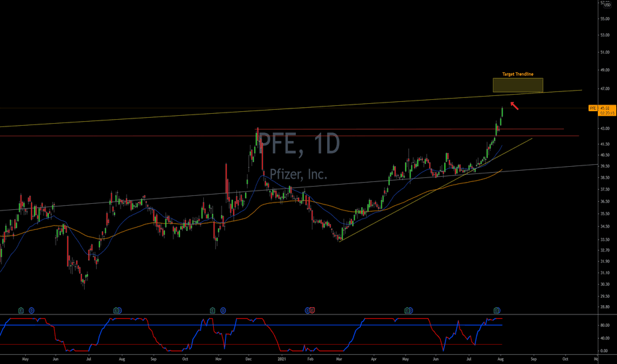This screenshot has width=617, height=364.
Task: Click the 30.30 price axis label
Action: click(605, 284)
